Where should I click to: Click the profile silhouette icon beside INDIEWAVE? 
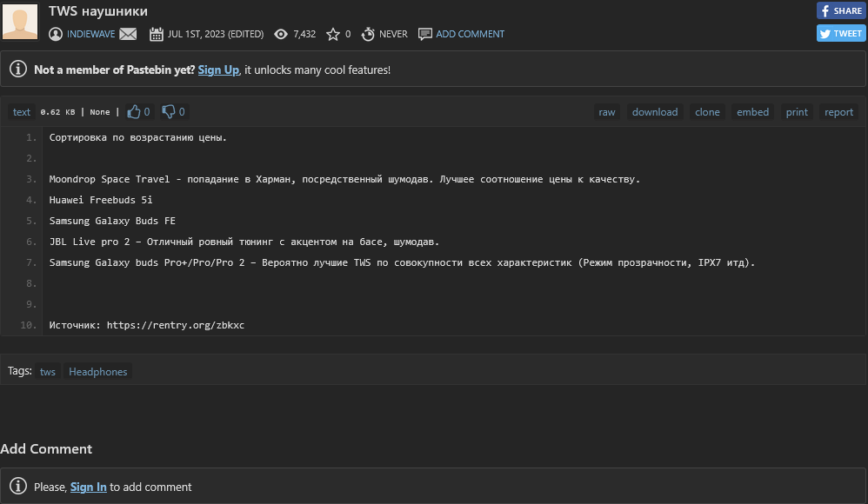(x=56, y=34)
